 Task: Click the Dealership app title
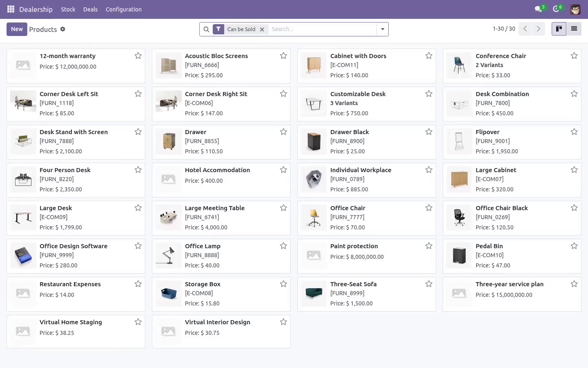pyautogui.click(x=36, y=9)
